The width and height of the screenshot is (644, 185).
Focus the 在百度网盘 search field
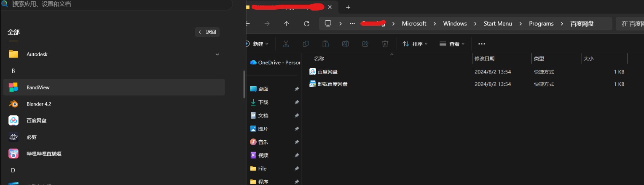click(630, 24)
